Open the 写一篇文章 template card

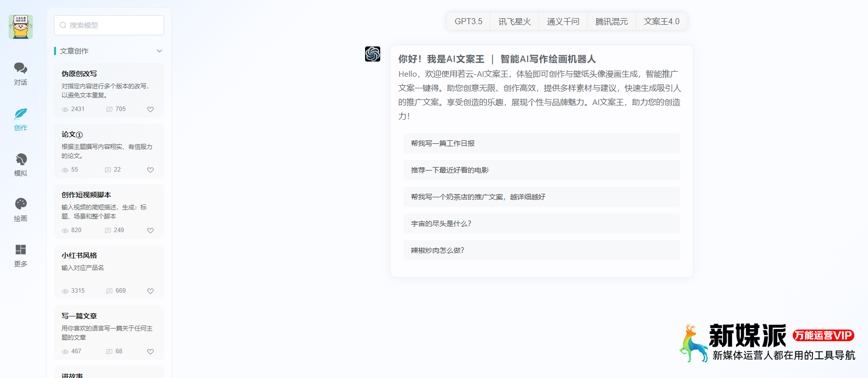[x=109, y=333]
